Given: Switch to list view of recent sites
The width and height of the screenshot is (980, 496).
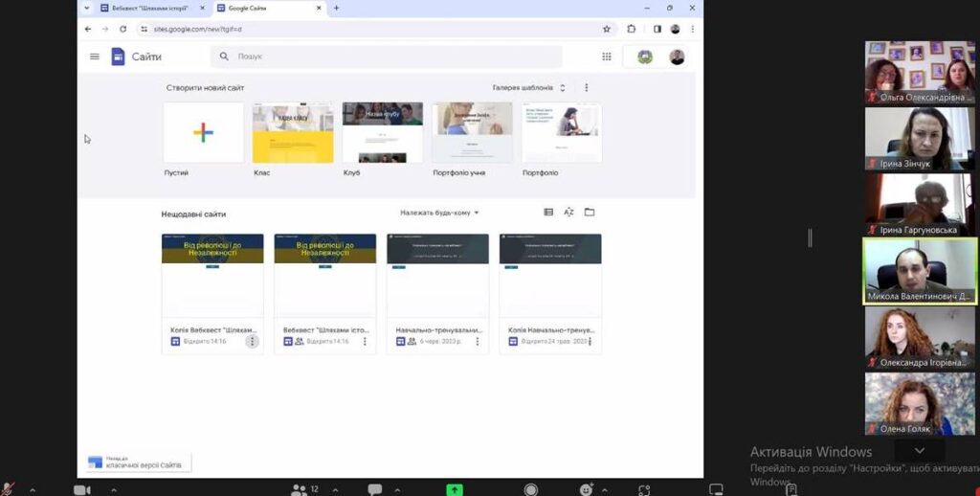Looking at the screenshot, I should (x=548, y=213).
